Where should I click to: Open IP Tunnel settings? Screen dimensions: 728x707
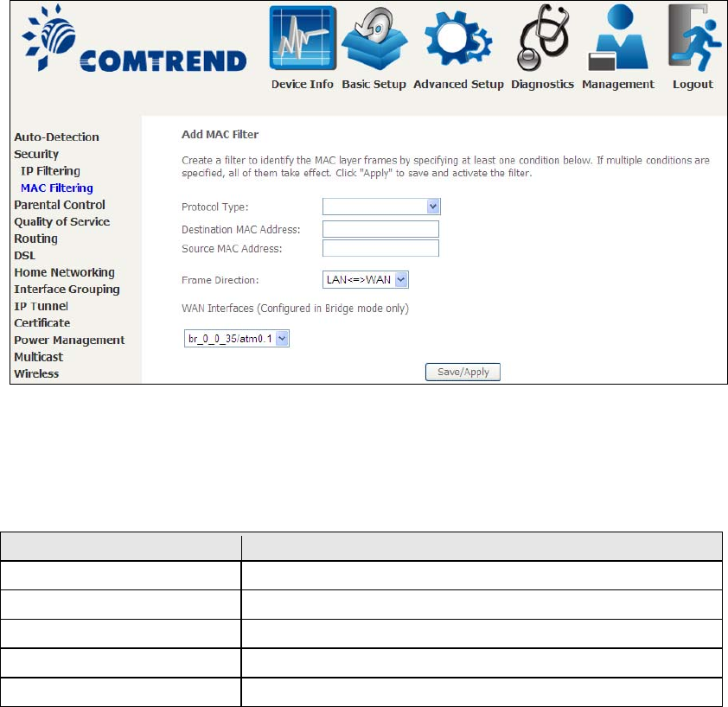point(41,306)
